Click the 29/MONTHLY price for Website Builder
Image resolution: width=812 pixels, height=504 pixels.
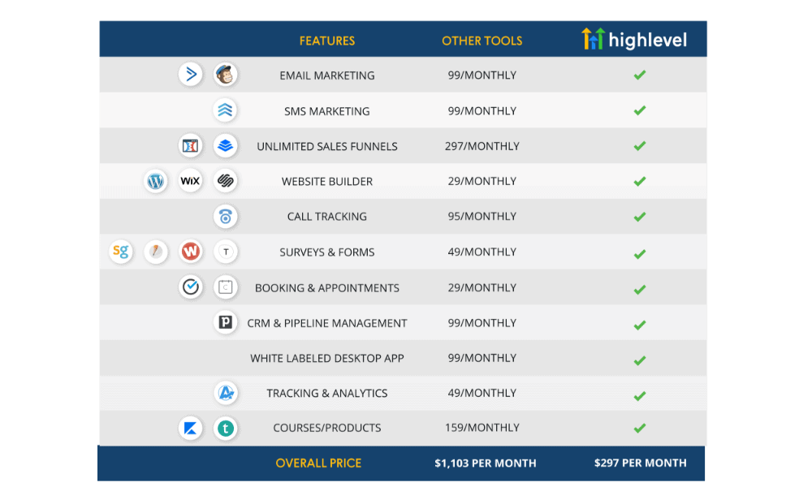point(482,181)
